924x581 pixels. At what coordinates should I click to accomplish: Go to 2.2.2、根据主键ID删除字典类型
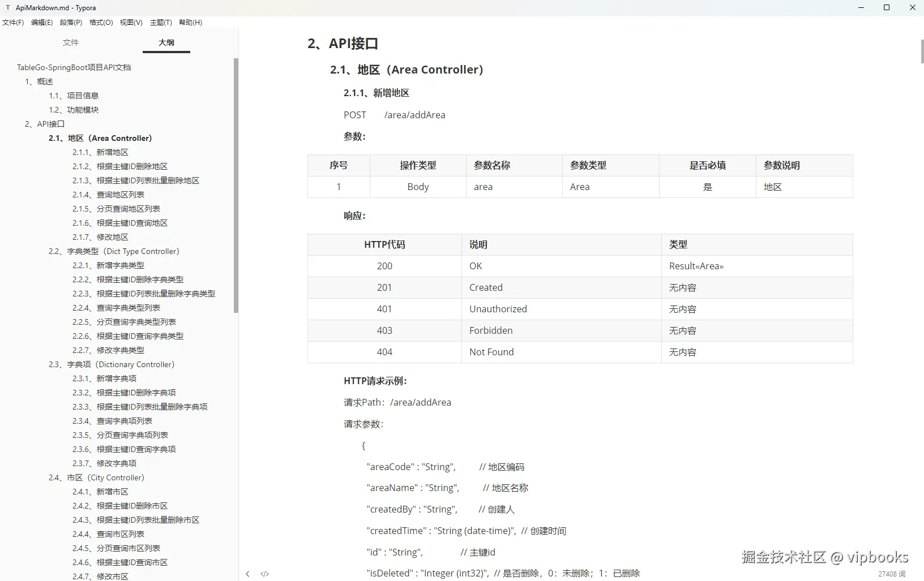click(x=128, y=279)
